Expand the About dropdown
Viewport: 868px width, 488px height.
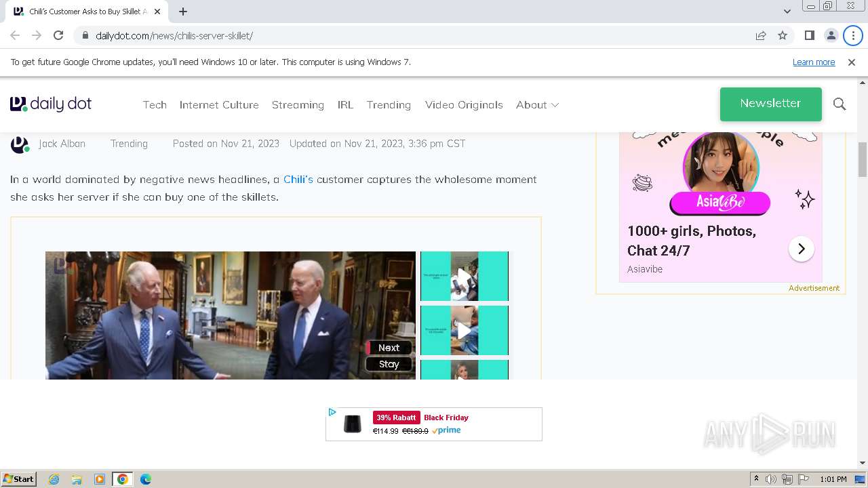(537, 104)
